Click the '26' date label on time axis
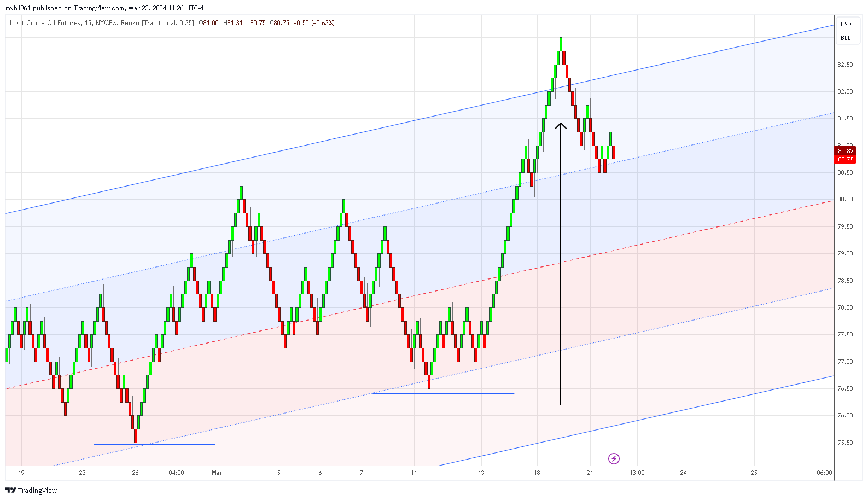 tap(136, 473)
